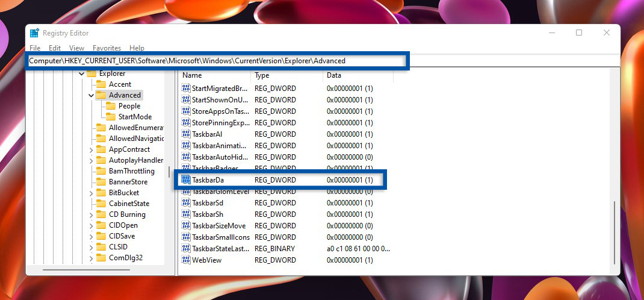Click the BamThrottling folder icon
This screenshot has height=300, width=644.
coord(101,171)
